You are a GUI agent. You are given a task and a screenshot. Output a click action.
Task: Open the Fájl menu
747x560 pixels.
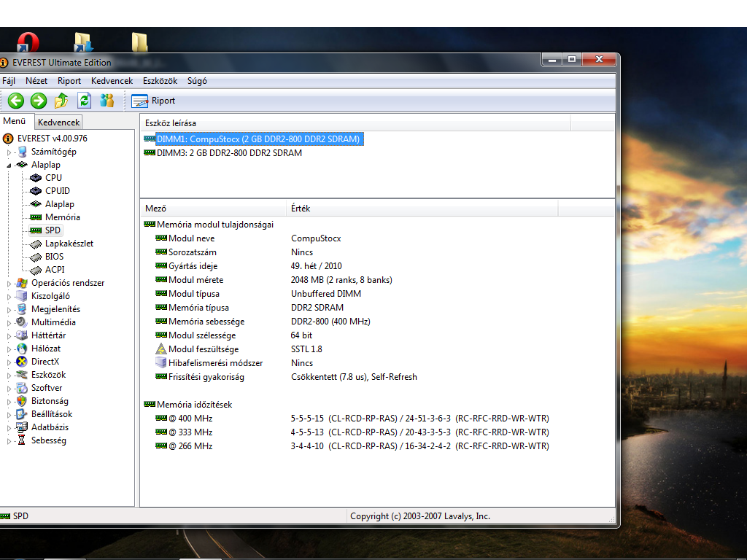(9, 81)
